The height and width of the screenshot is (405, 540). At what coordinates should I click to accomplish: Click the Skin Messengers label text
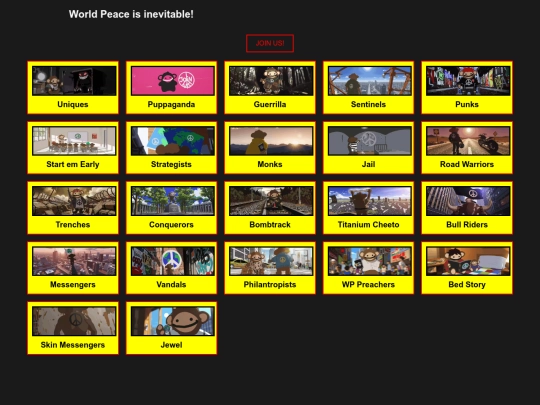73,345
